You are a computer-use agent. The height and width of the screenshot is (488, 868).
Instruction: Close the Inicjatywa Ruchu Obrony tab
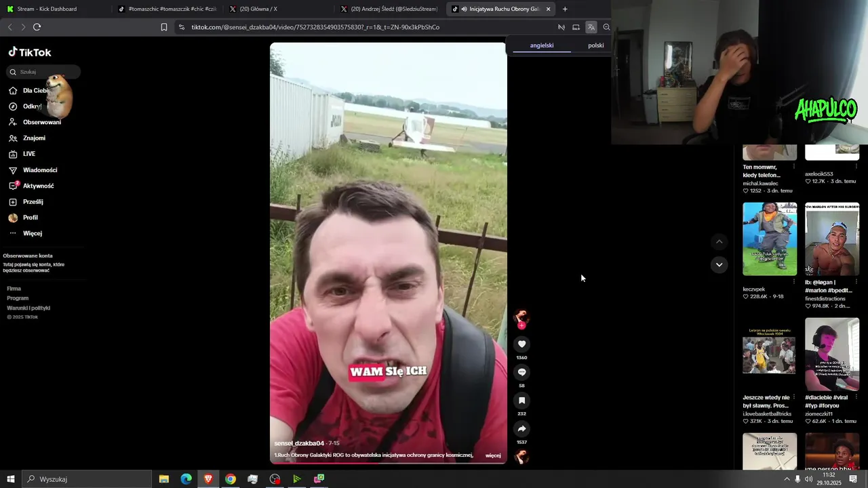549,9
